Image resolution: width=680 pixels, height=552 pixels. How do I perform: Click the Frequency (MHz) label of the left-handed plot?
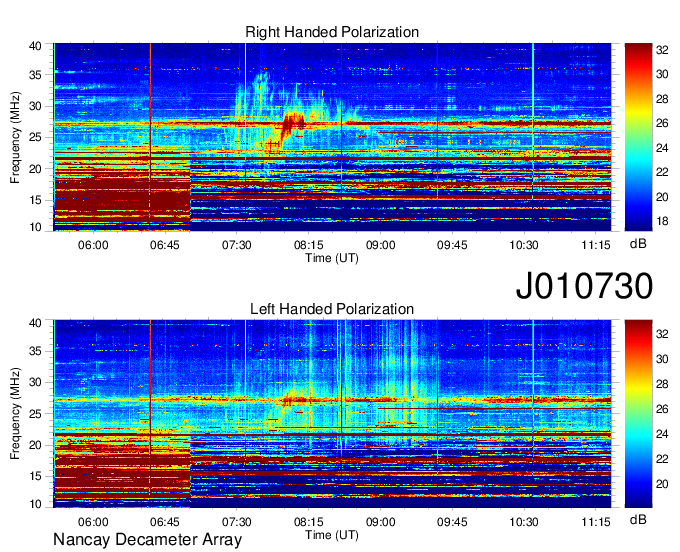point(15,414)
